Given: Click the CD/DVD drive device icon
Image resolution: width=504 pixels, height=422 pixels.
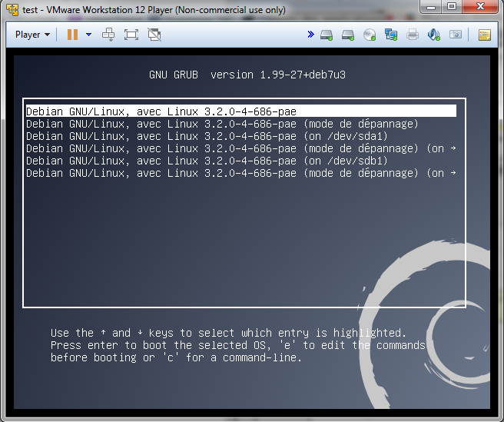Looking at the screenshot, I should click(x=370, y=35).
